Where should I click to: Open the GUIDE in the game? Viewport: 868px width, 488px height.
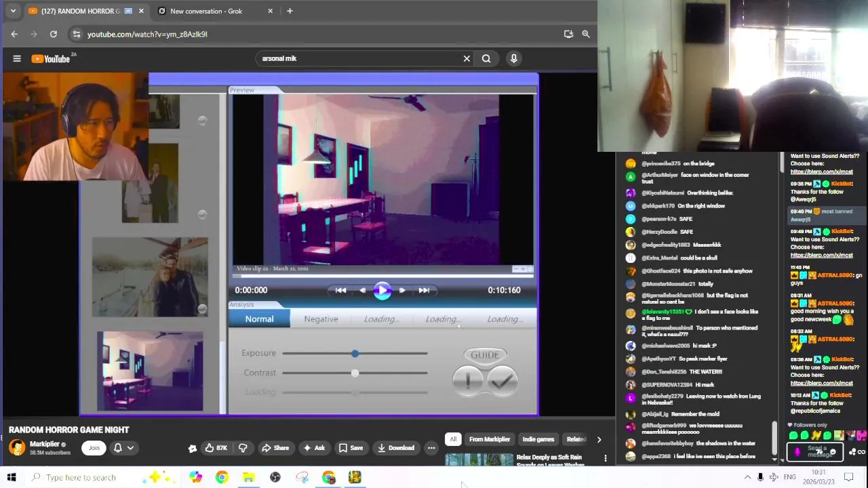pyautogui.click(x=485, y=354)
